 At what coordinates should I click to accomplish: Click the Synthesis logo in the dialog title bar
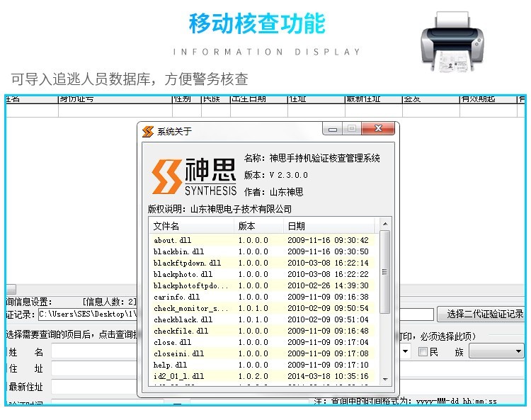coord(148,132)
